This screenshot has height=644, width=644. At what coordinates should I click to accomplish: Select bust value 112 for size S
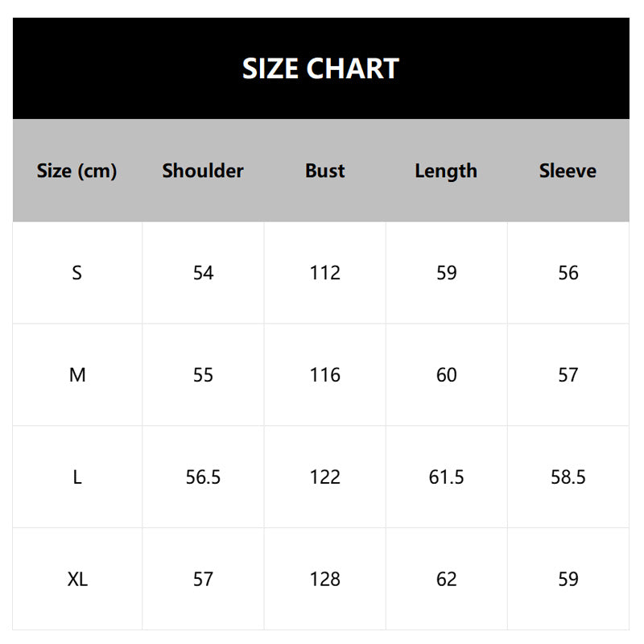coord(325,273)
